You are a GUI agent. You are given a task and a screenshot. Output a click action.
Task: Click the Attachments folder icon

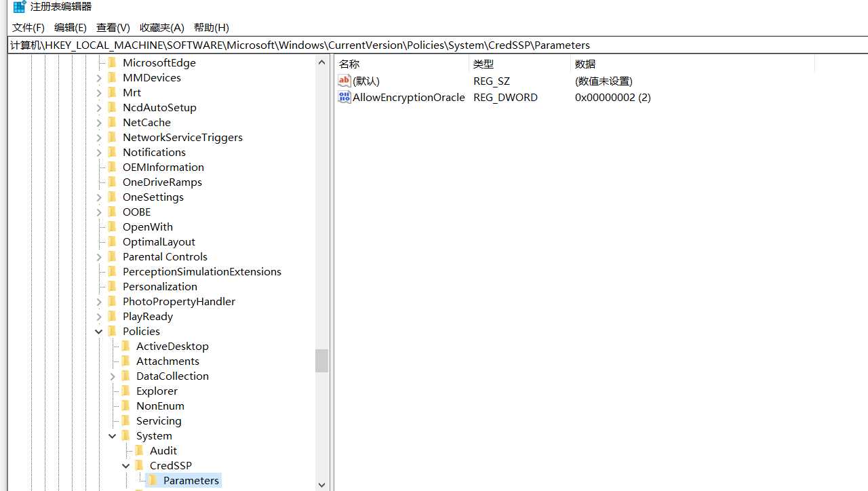[126, 361]
